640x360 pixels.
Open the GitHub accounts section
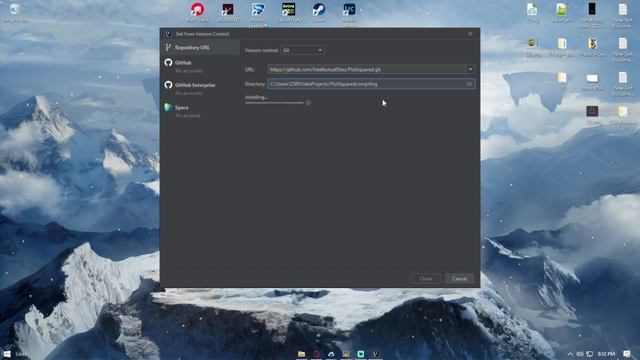coord(200,66)
